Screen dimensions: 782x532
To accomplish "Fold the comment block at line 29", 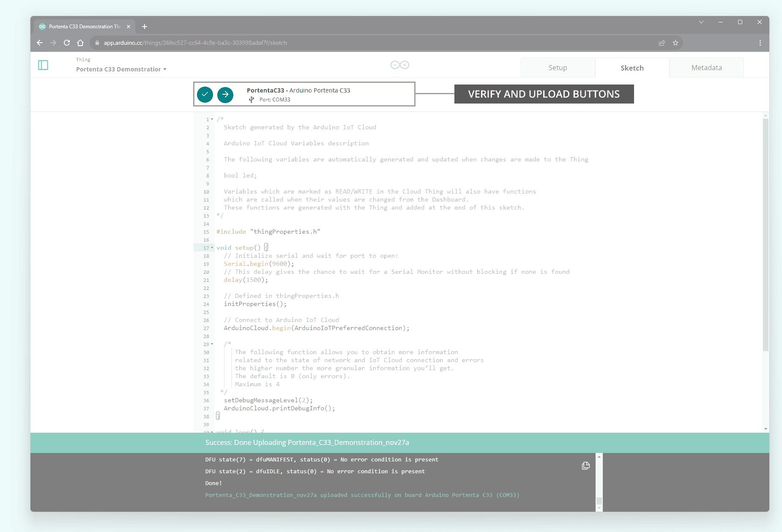I will point(212,344).
